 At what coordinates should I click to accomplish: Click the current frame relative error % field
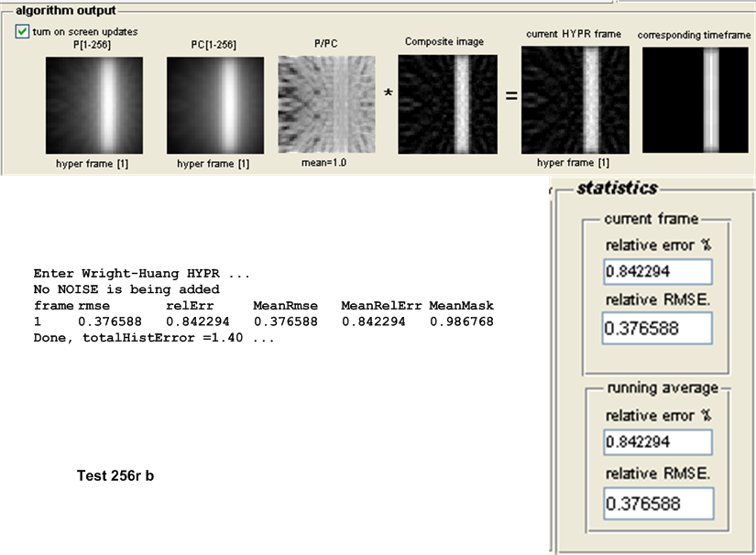[x=657, y=272]
